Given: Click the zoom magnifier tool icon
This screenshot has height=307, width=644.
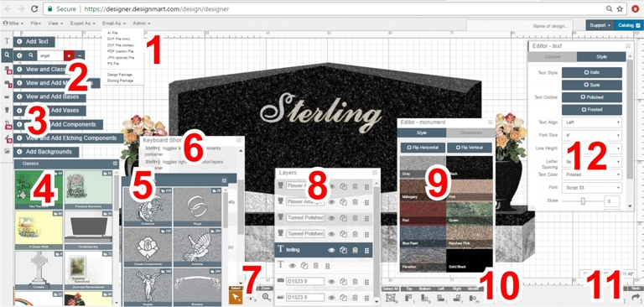Looking at the screenshot, I should pos(266,297).
